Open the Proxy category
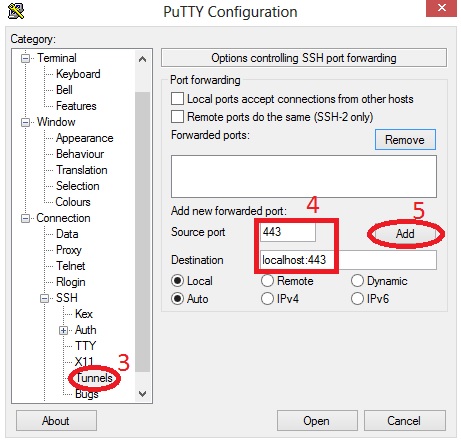The height and width of the screenshot is (443, 461). [69, 250]
